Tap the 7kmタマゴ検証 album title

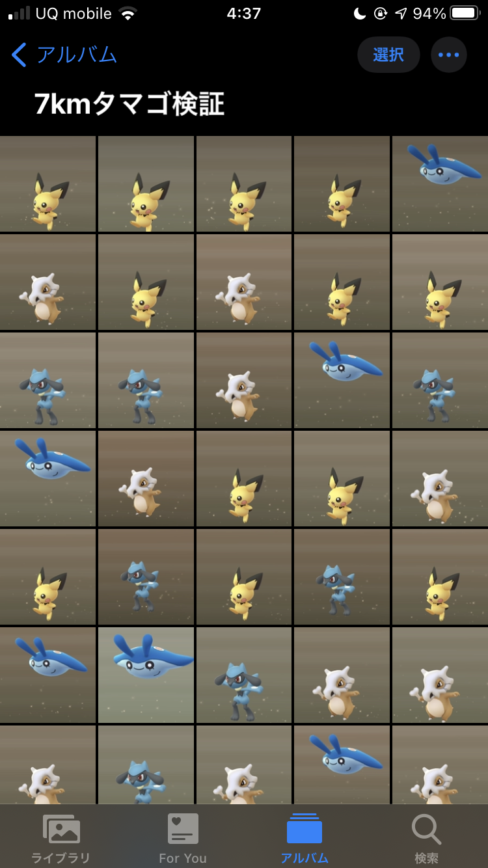[129, 104]
